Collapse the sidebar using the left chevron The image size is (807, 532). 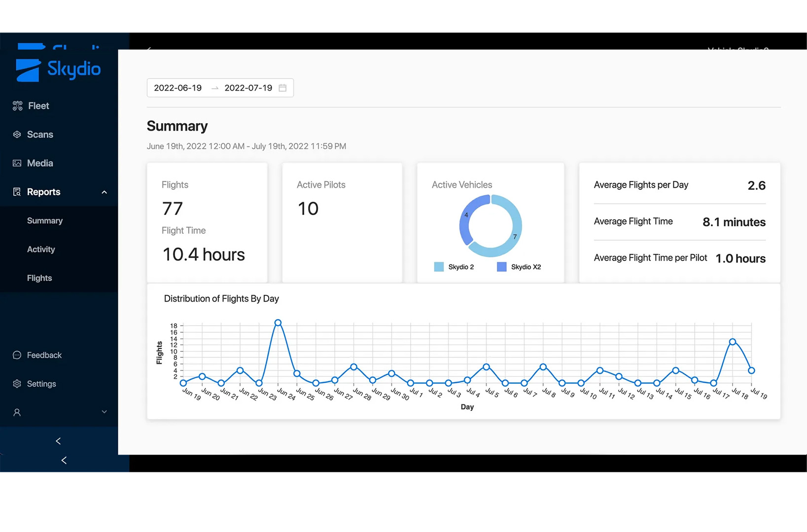(58, 441)
